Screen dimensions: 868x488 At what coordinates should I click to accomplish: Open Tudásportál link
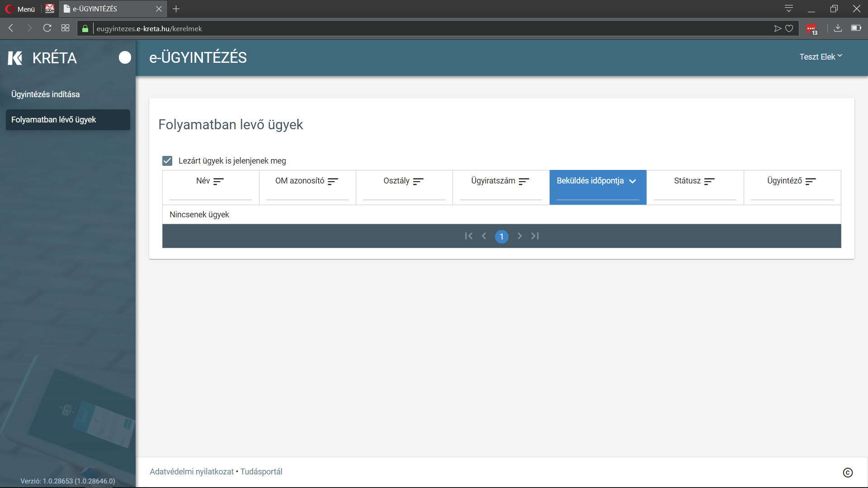(261, 472)
